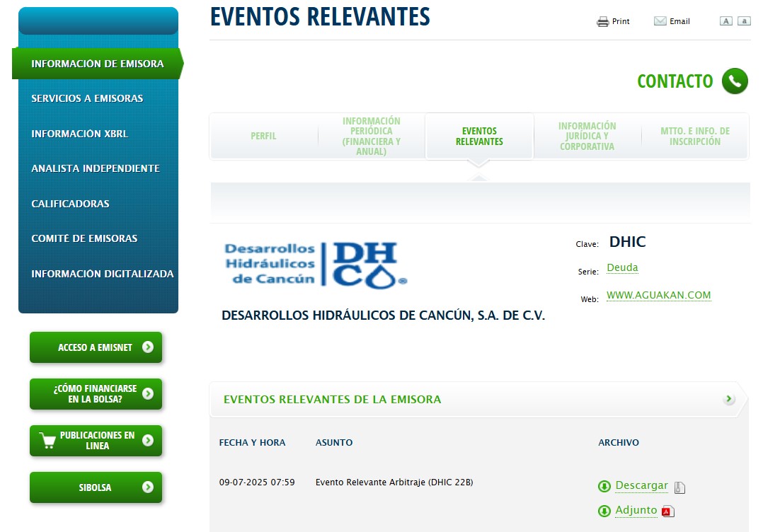Click the date 09-07-2025 07:59
The height and width of the screenshot is (532, 763).
tap(257, 482)
